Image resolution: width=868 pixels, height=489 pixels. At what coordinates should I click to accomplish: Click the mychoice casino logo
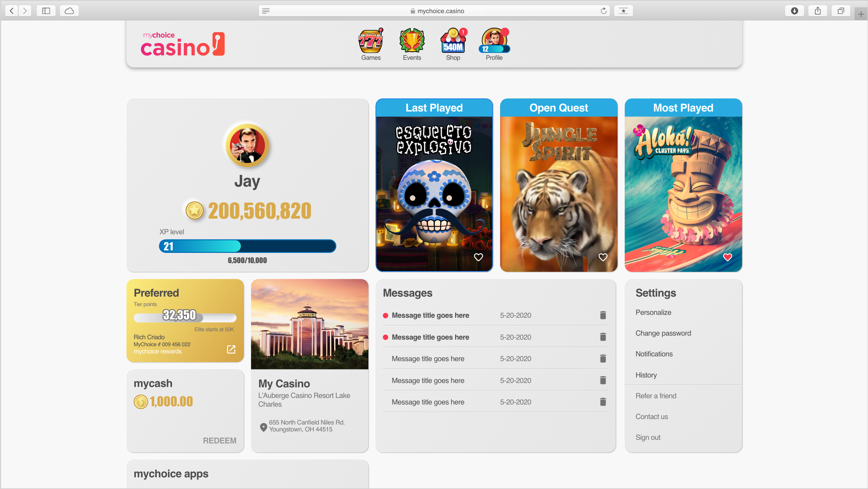coord(183,44)
